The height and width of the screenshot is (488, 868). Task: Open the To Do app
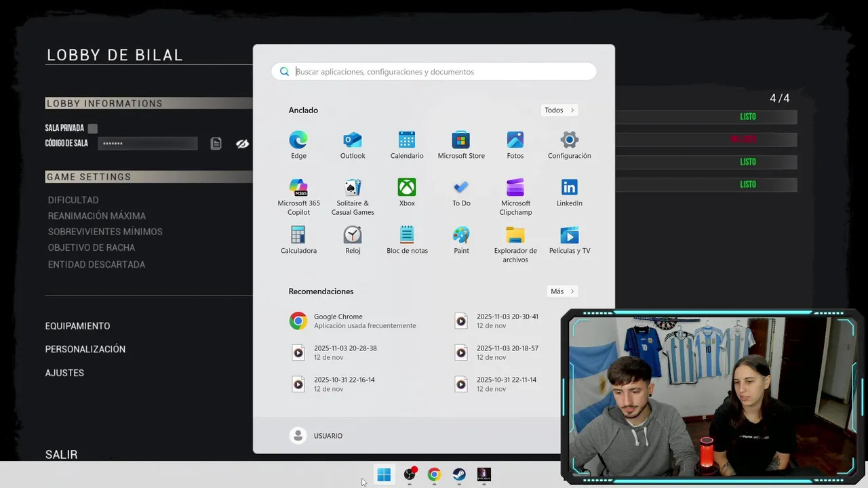point(461,192)
